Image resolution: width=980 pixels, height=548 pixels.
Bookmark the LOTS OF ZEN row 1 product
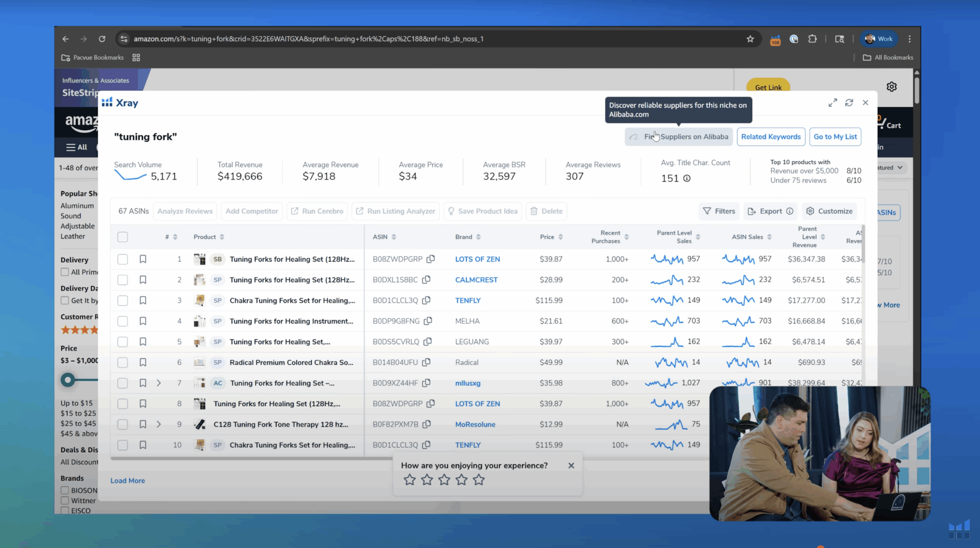coord(143,259)
